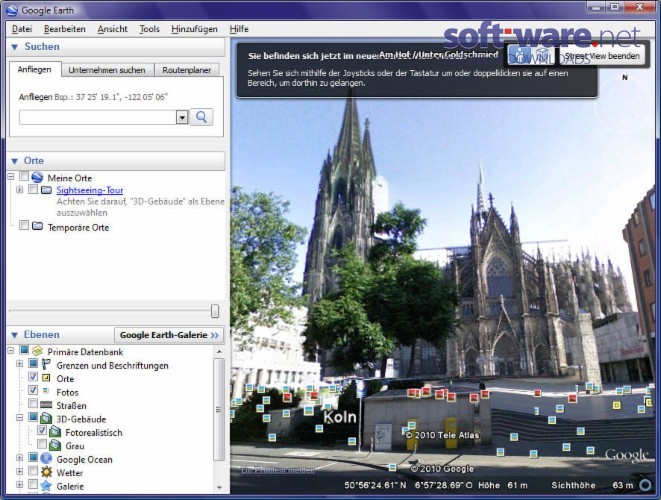The image size is (661, 500).
Task: Expand the Sightseeing-Tour folder
Action: tap(19, 190)
